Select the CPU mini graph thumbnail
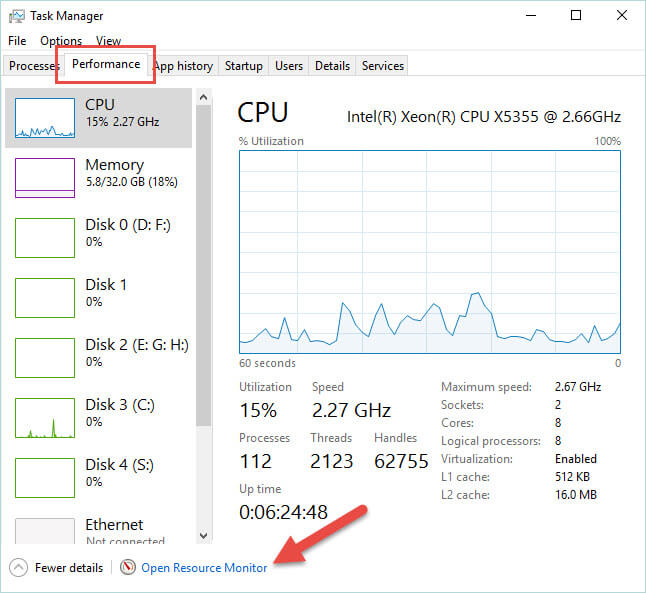 (x=45, y=118)
